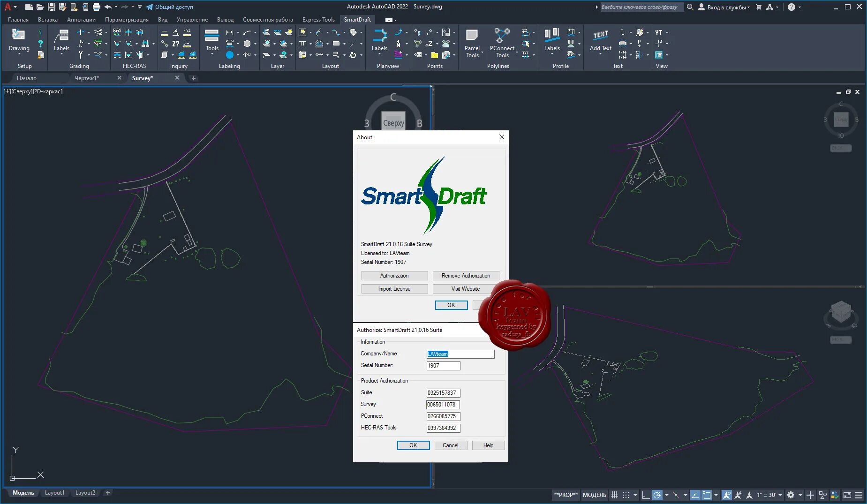Screen dimensions: 867x504
Task: Add a new drawing tab with plus
Action: point(194,78)
